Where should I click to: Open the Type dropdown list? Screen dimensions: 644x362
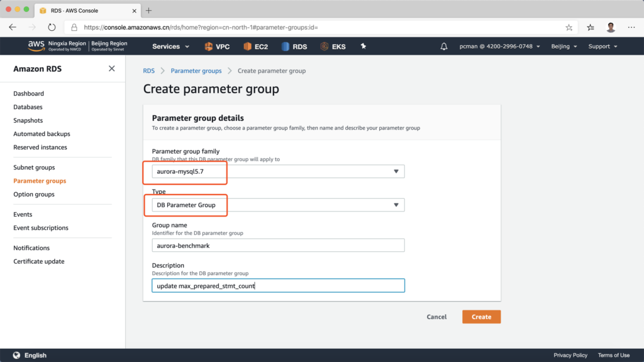point(278,205)
